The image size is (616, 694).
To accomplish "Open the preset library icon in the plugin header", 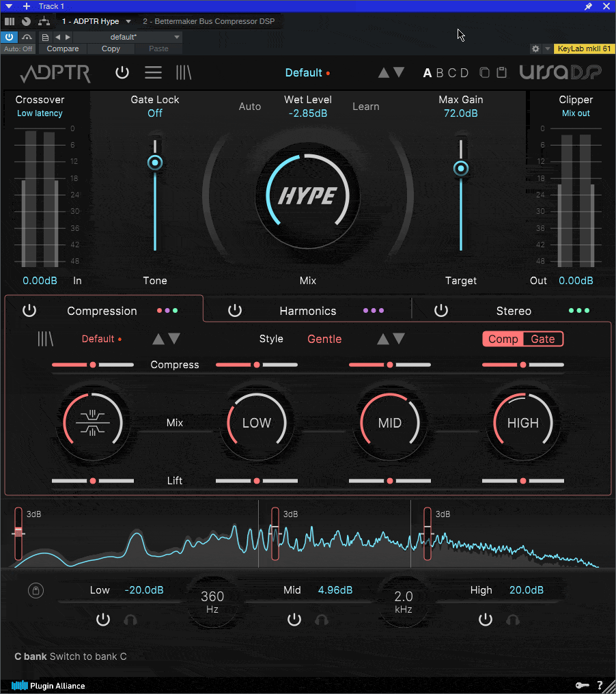I will (x=184, y=72).
